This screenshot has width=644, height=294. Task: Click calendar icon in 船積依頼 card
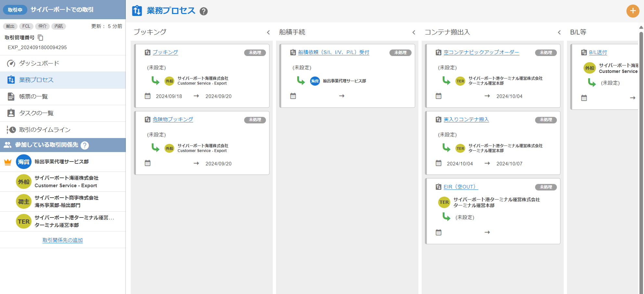(x=293, y=96)
